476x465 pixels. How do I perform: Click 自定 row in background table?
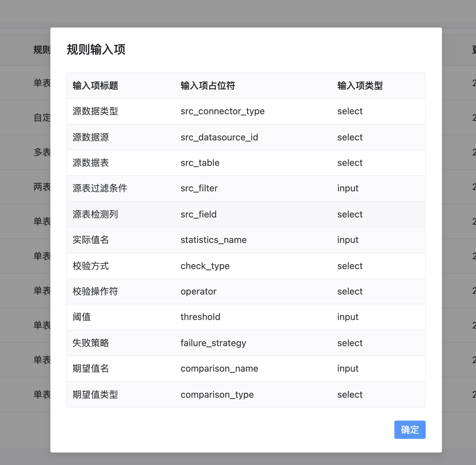click(x=42, y=118)
